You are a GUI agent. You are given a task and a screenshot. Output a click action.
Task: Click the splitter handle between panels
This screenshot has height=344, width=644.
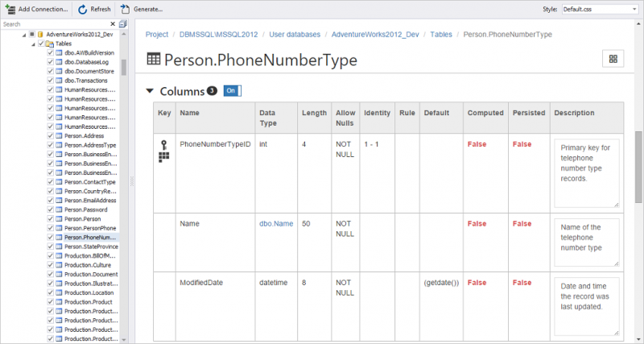tap(132, 181)
